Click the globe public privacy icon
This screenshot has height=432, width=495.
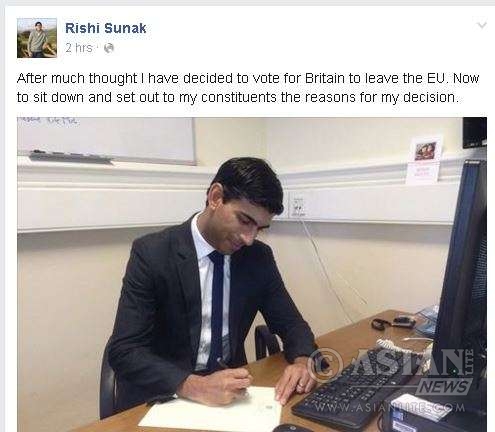coord(109,48)
